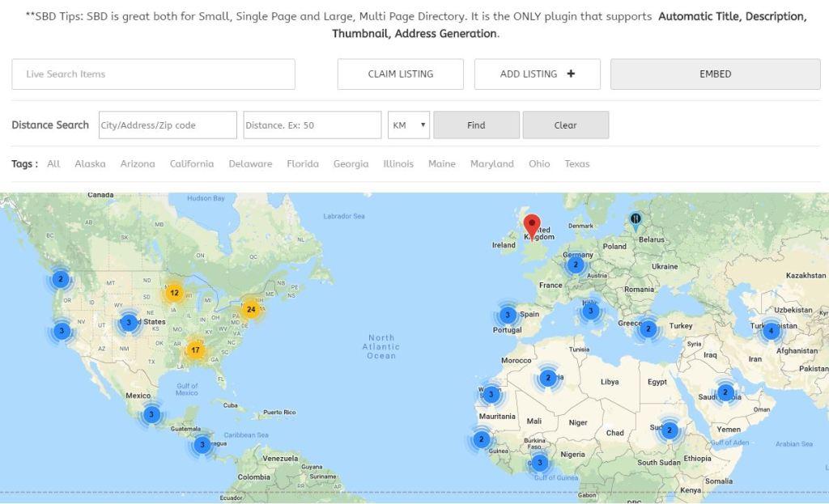829x504 pixels.
Task: Click the North Atlantic Ocean map label
Action: coord(381,346)
